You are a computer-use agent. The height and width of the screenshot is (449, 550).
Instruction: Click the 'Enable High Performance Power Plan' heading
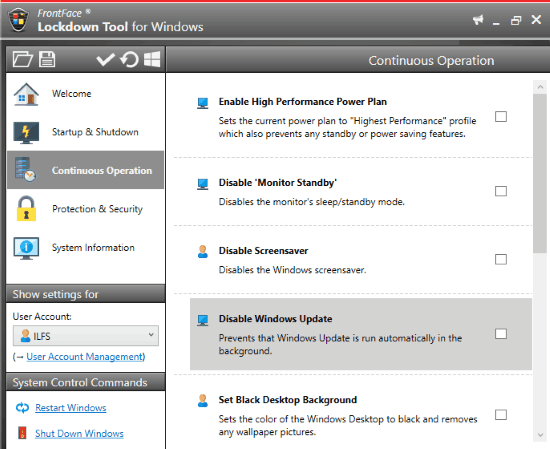pos(303,102)
